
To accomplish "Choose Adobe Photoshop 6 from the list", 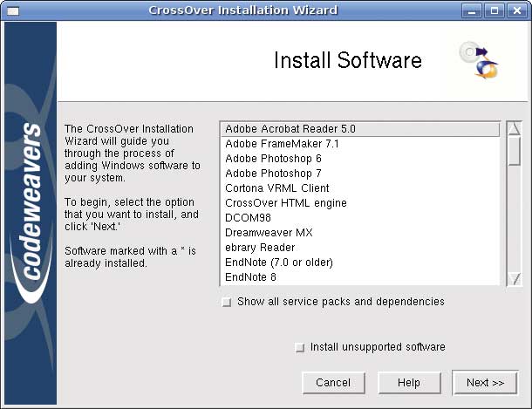I will [360, 159].
